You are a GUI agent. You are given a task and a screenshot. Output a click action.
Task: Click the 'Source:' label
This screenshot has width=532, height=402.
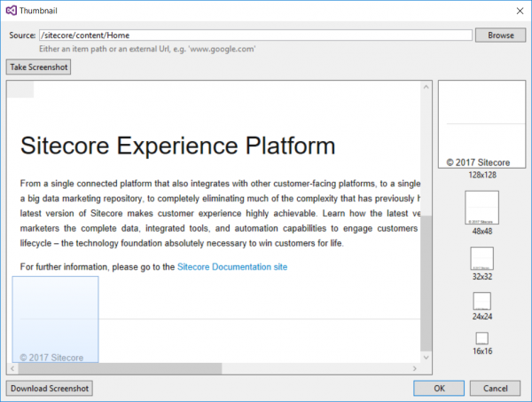coord(22,35)
